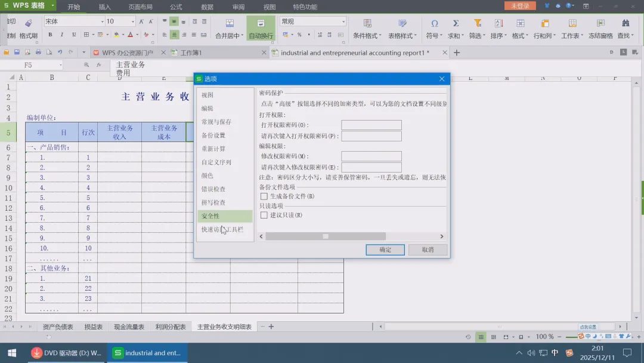
Task: Toggle italic formatting in the ribbon
Action: pyautogui.click(x=62, y=35)
